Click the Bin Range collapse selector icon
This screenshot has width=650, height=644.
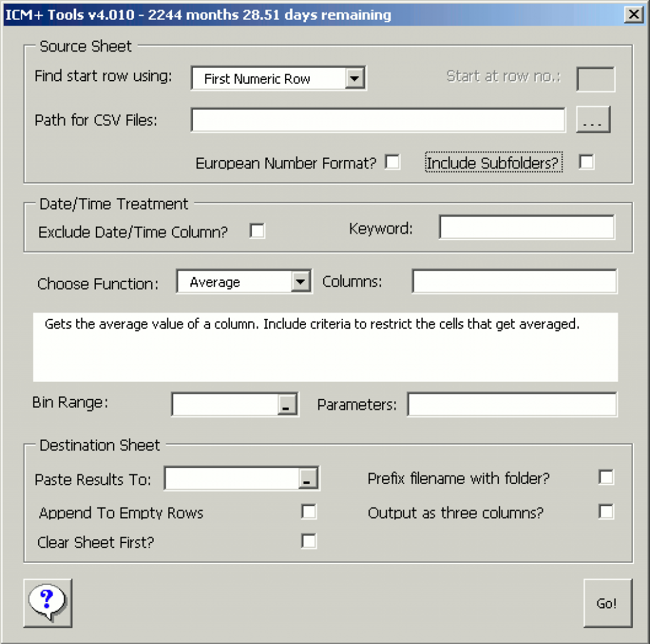point(287,405)
